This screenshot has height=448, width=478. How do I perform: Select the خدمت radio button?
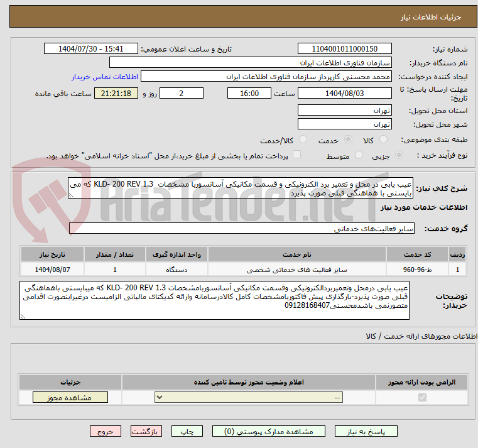click(348, 139)
